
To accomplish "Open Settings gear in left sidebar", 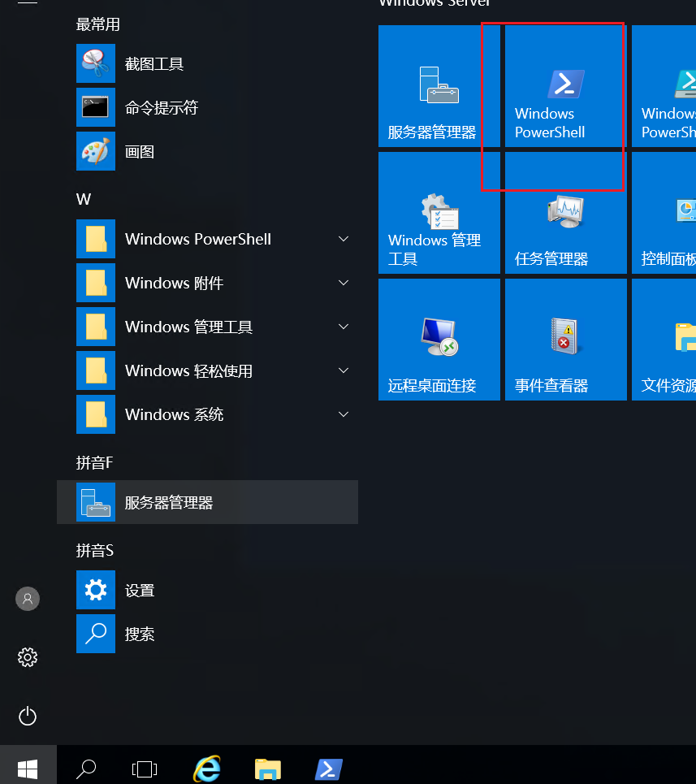I will point(28,657).
